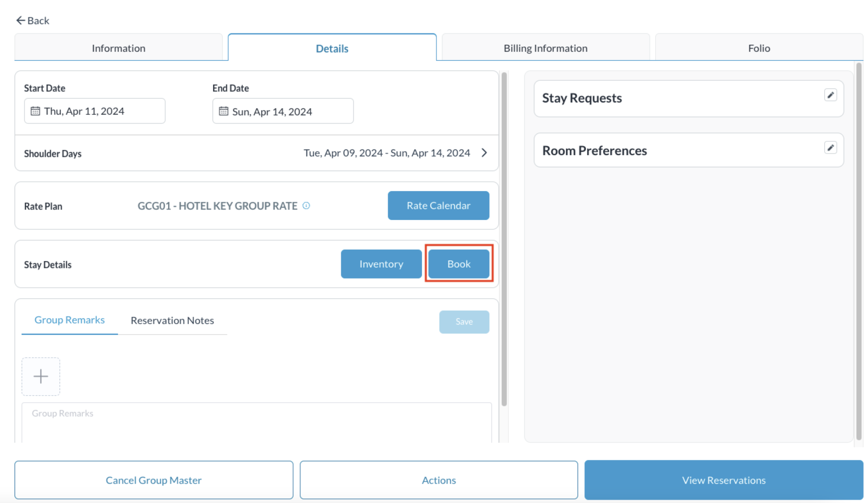Image resolution: width=868 pixels, height=503 pixels.
Task: Select the Group Remarks tab
Action: [x=69, y=319]
